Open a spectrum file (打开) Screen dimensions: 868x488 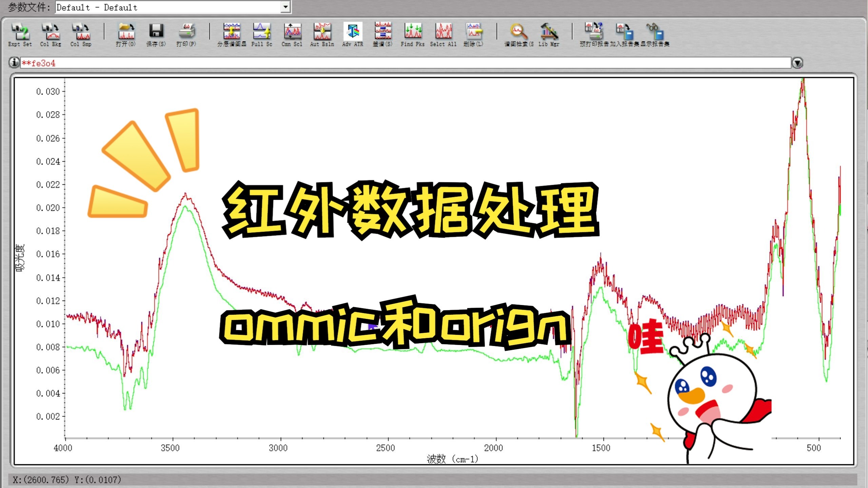tap(126, 34)
